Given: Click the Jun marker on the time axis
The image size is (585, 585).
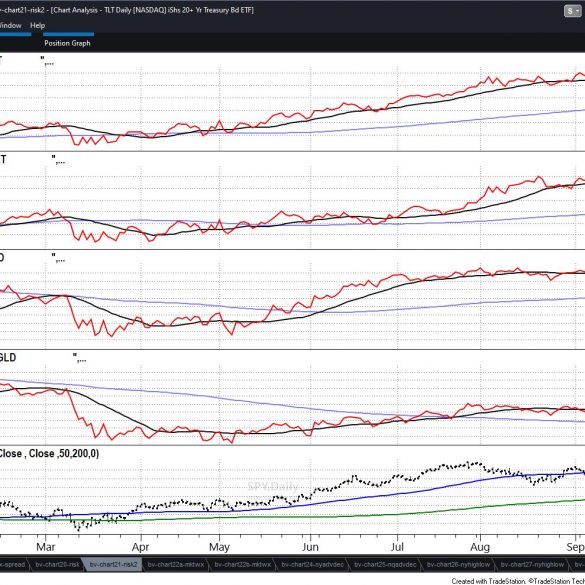Looking at the screenshot, I should [x=310, y=547].
